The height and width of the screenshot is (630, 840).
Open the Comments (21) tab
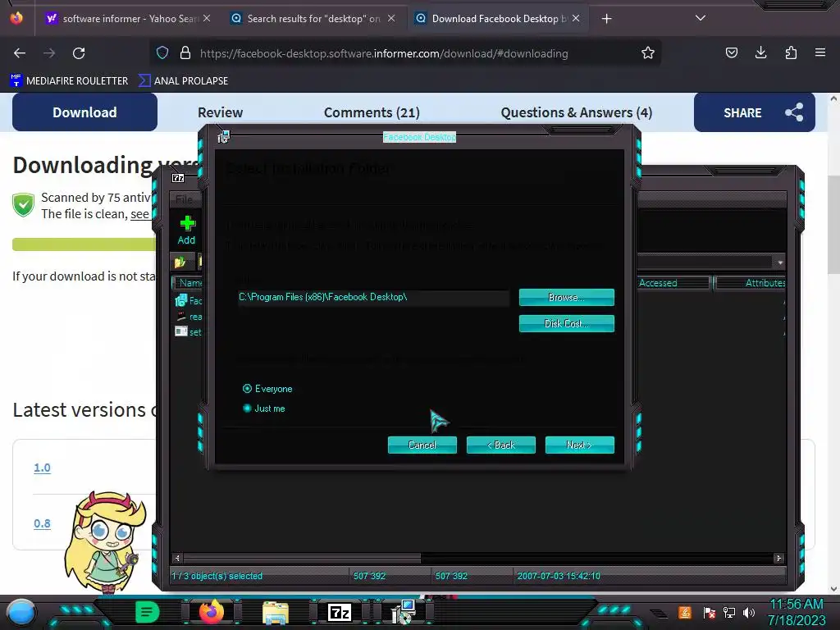(x=372, y=112)
